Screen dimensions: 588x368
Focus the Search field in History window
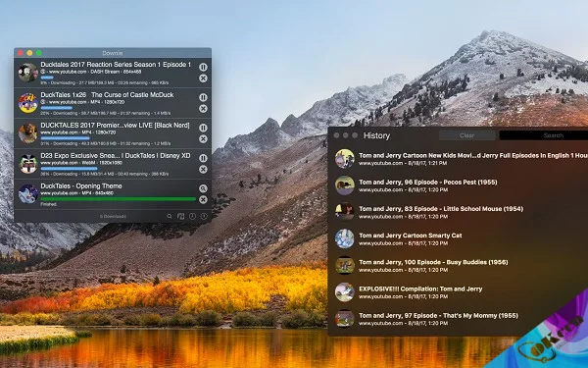pos(544,135)
